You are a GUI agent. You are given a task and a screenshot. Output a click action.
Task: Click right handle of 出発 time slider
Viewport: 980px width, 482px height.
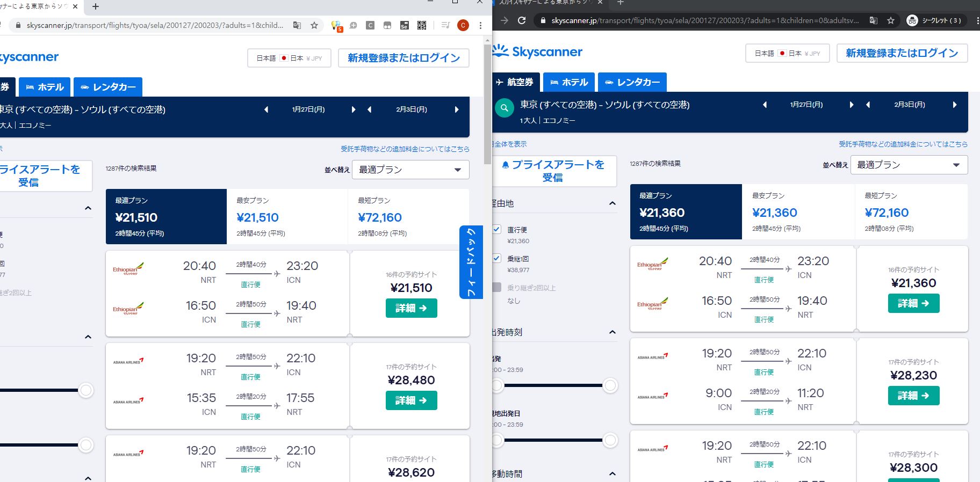tap(610, 385)
